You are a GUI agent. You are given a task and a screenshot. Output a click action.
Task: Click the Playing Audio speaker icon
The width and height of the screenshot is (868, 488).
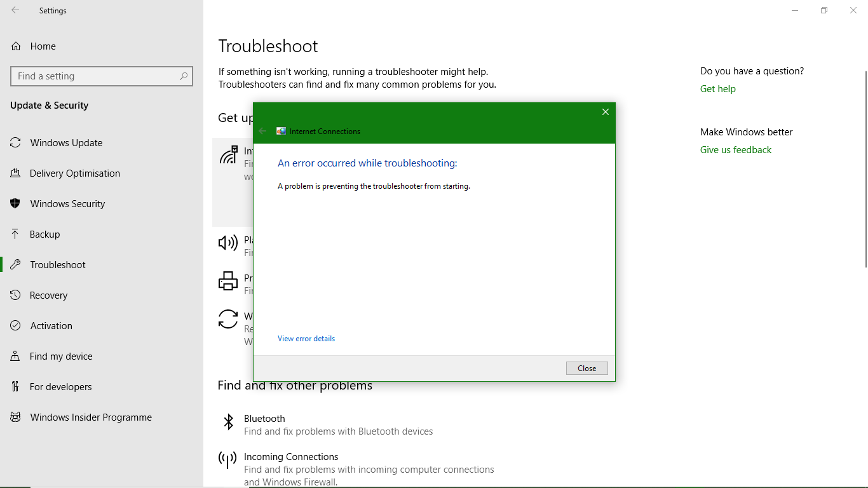[228, 243]
